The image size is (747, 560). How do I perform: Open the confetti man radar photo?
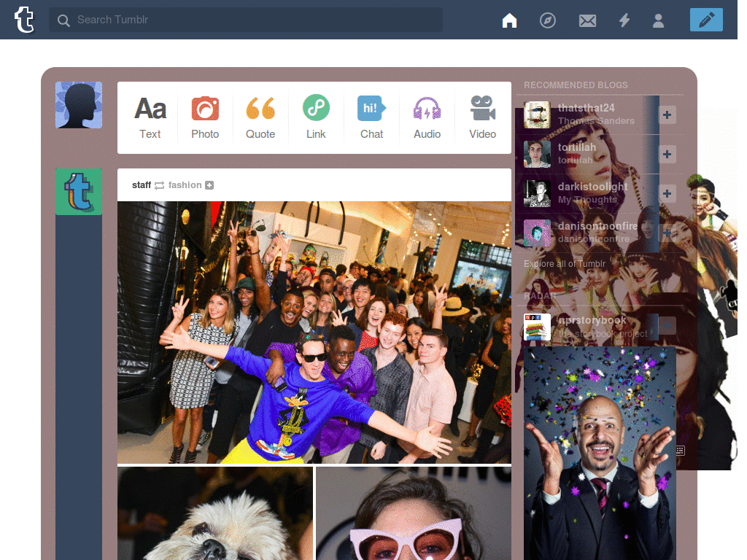[x=600, y=454]
